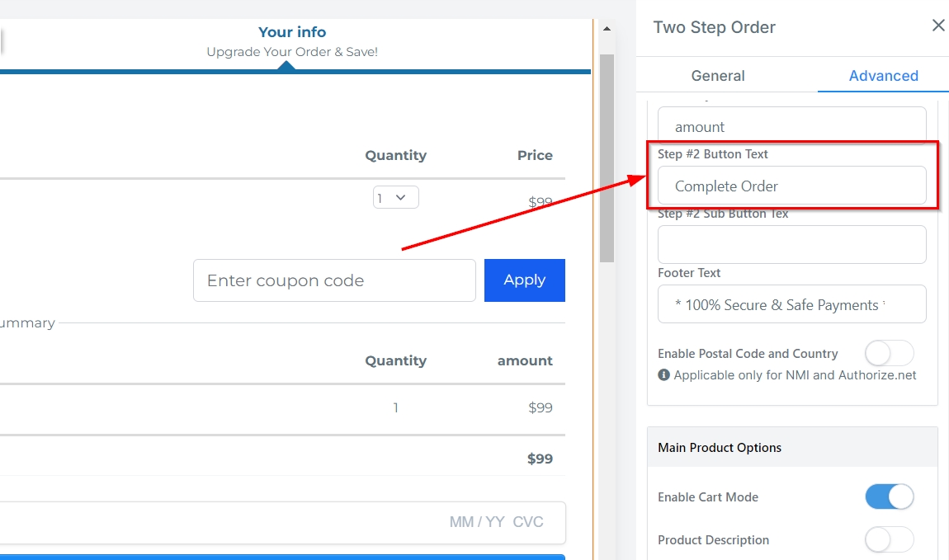
Task: Open the product Quantity dropdown
Action: (x=395, y=198)
